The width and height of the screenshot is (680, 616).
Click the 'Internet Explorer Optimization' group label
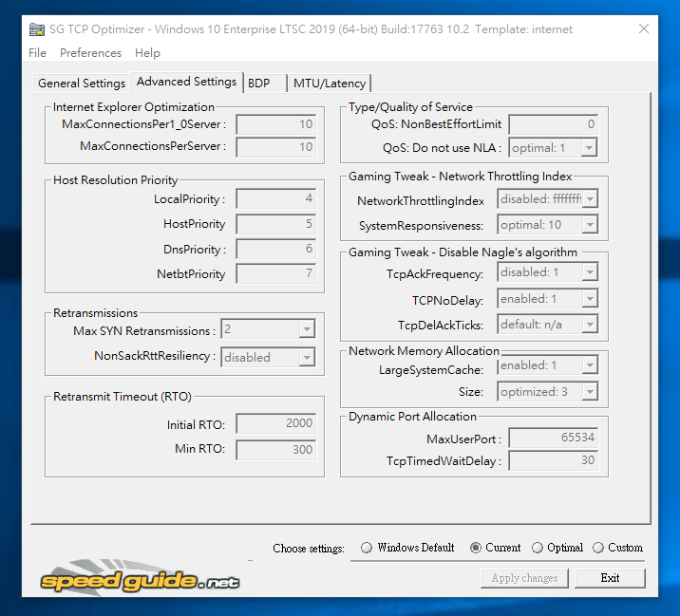point(134,107)
